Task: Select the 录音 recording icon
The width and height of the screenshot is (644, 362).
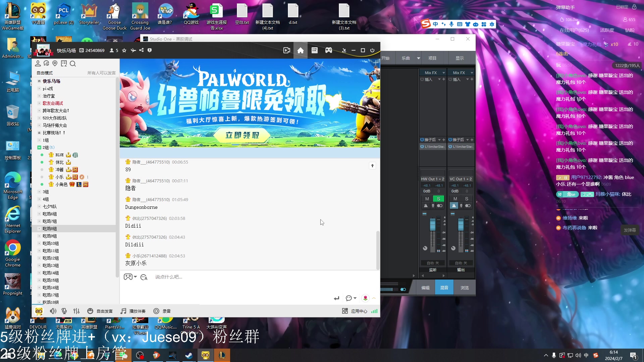Action: click(162, 311)
